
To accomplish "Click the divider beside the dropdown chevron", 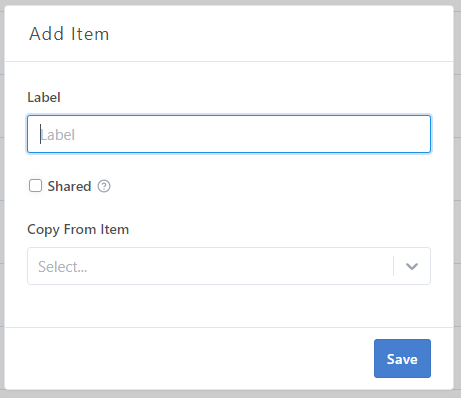I will 394,266.
